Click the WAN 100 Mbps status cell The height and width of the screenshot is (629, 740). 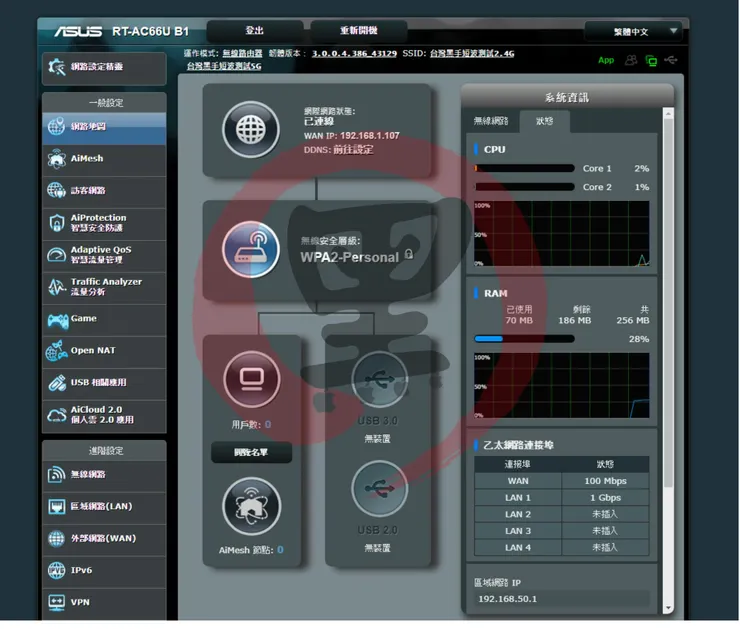[605, 481]
